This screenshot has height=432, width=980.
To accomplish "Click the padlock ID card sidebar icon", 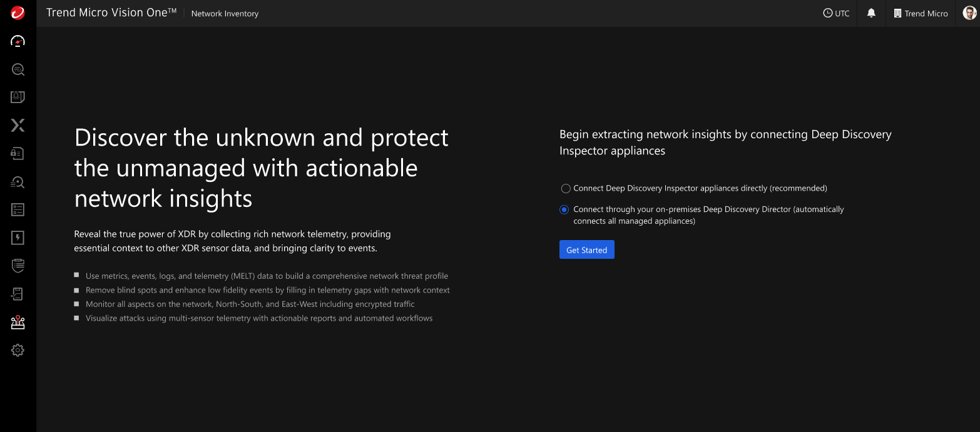I will pos(18,154).
